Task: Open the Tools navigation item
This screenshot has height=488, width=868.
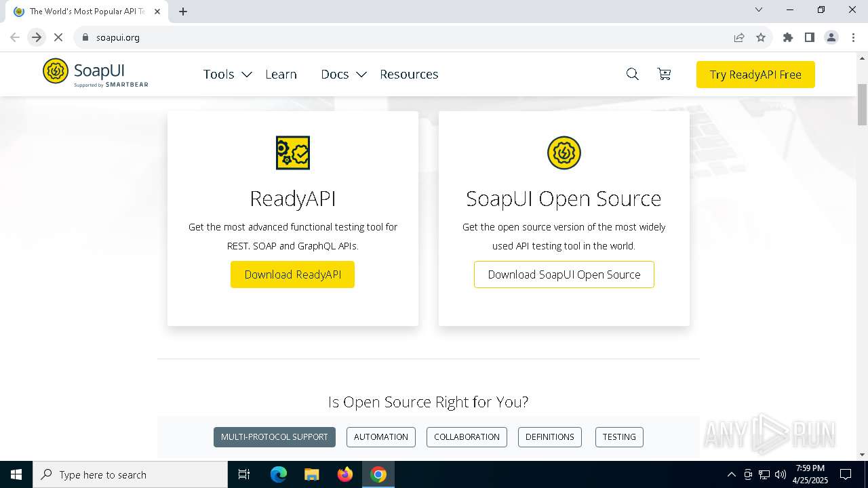Action: (x=218, y=75)
